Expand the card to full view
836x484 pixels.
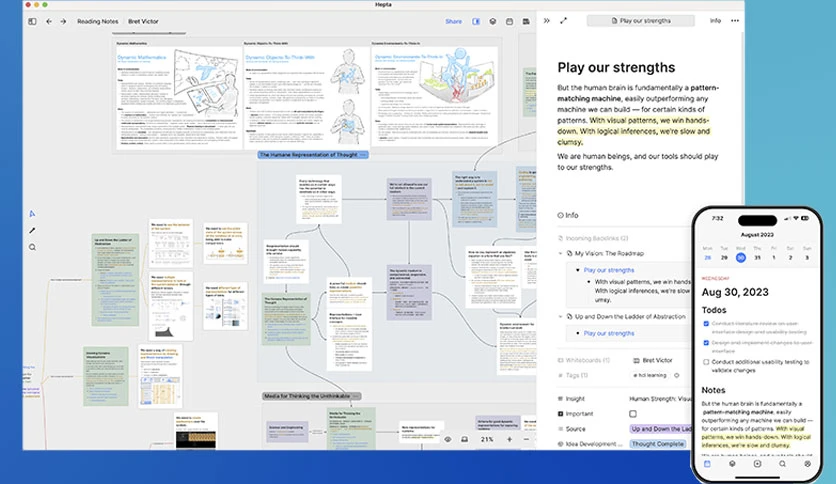point(564,21)
